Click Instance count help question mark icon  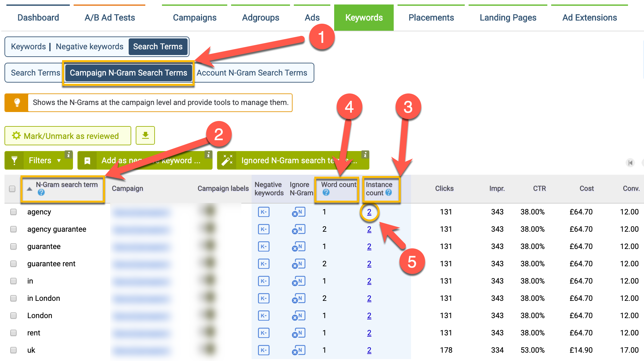pos(389,192)
